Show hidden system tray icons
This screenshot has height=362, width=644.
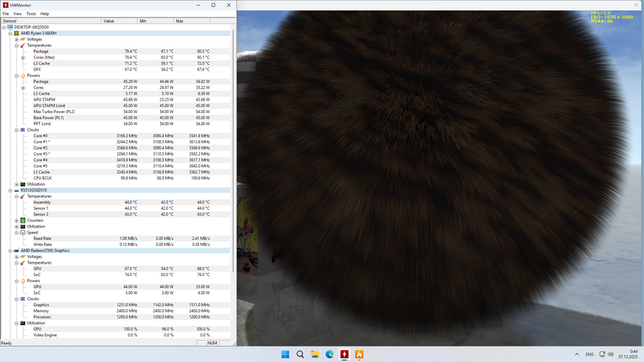[576, 354]
